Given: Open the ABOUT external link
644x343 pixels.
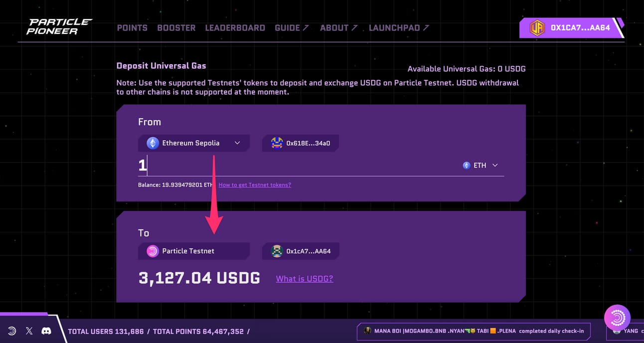Looking at the screenshot, I should (339, 28).
